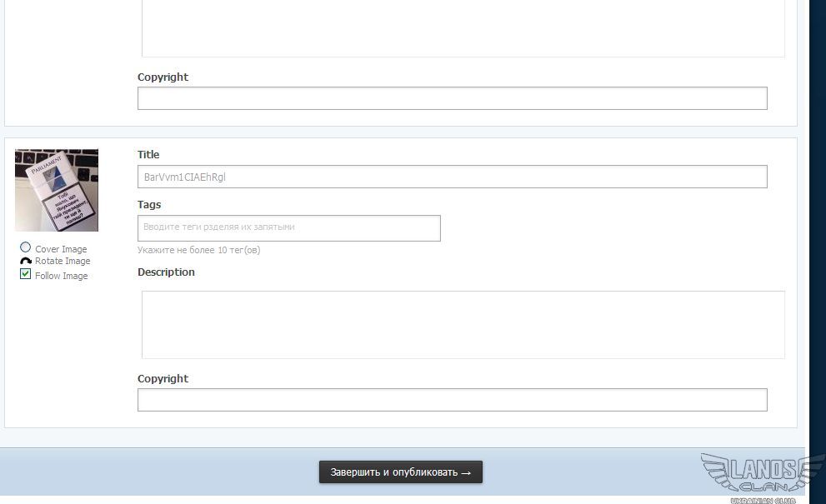Click the Title field containing BarVvm1CIAEhRgl

(452, 177)
